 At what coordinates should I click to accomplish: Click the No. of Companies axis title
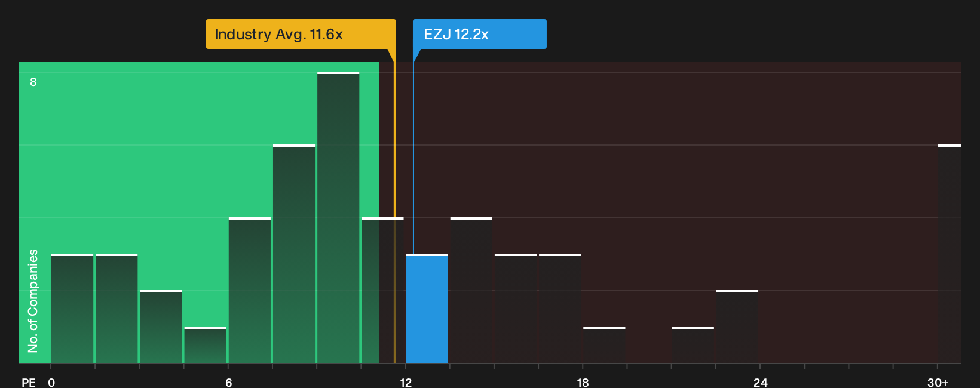coord(33,301)
